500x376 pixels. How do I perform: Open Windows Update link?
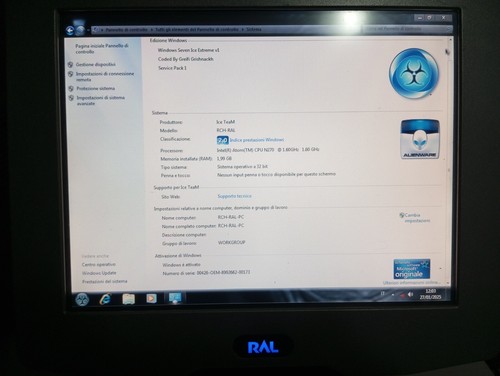coord(99,273)
